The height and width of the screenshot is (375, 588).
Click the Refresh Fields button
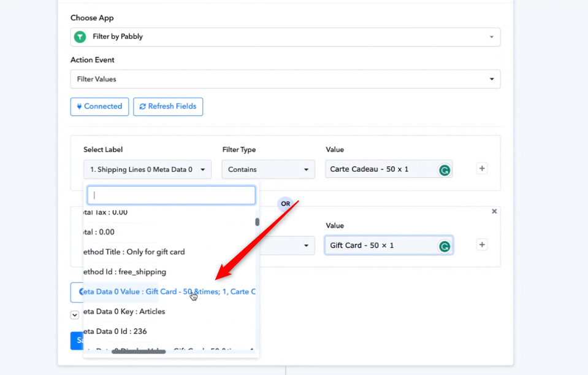pos(168,107)
